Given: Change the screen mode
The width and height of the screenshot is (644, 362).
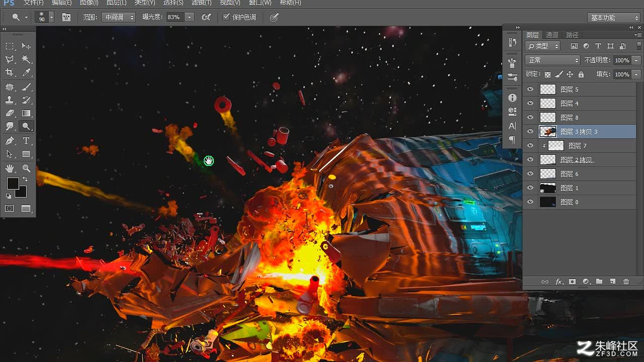Looking at the screenshot, I should point(26,209).
